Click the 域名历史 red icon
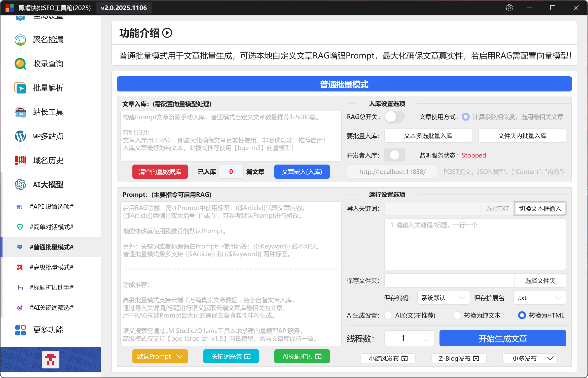This screenshot has width=588, height=378. tap(20, 160)
